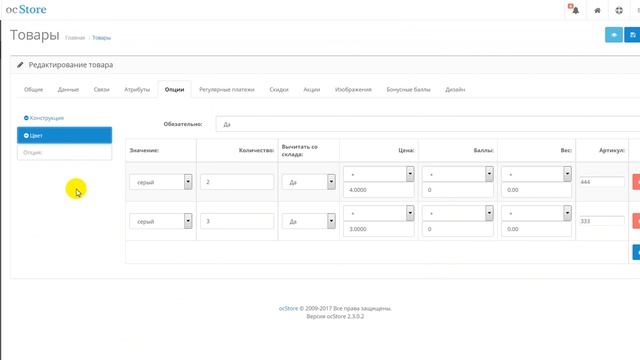Image resolution: width=640 pixels, height=360 pixels.
Task: Open the Бонусные баллы tab
Action: click(408, 89)
